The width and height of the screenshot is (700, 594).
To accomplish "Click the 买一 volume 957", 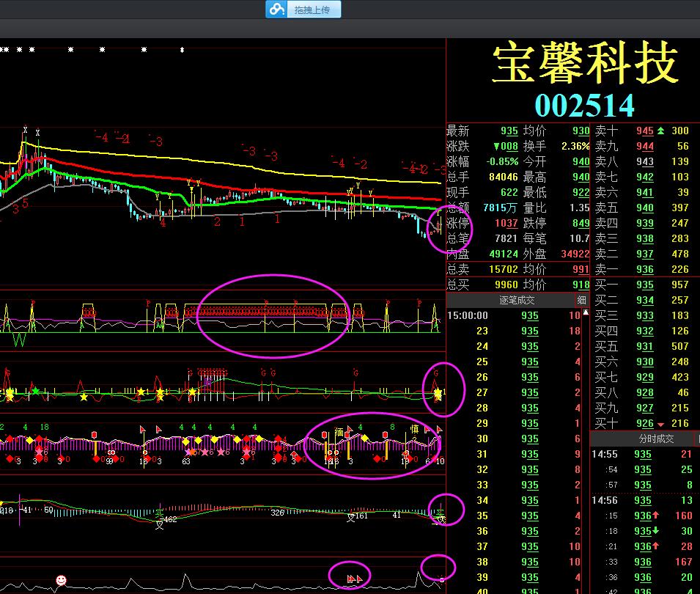I will [680, 285].
